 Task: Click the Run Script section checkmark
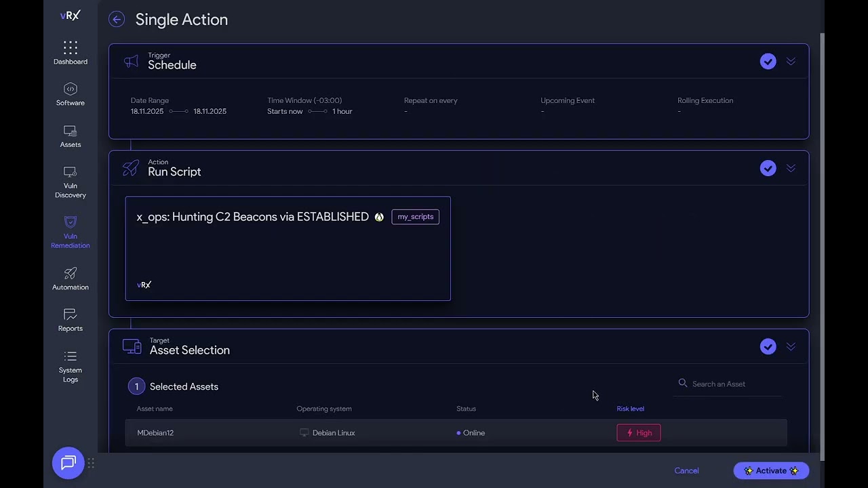click(768, 168)
